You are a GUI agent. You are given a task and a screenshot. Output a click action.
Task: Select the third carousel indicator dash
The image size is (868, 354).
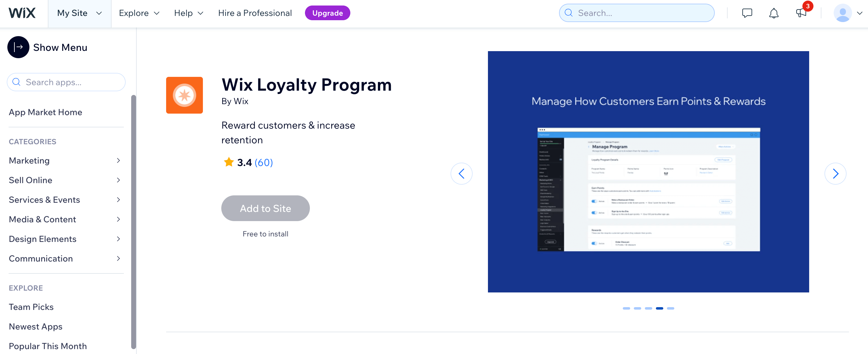pyautogui.click(x=649, y=308)
